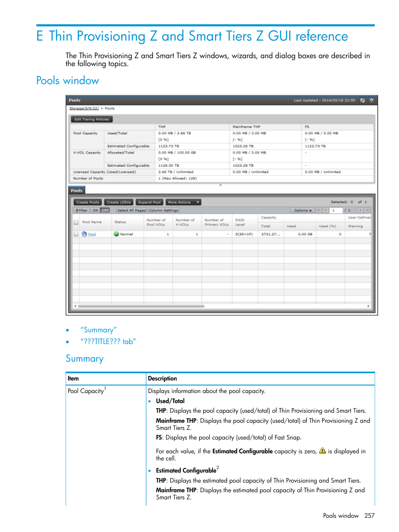Image resolution: width=399 pixels, height=532 pixels.
Task: Sort by RAID Level column header
Action: pos(240,222)
